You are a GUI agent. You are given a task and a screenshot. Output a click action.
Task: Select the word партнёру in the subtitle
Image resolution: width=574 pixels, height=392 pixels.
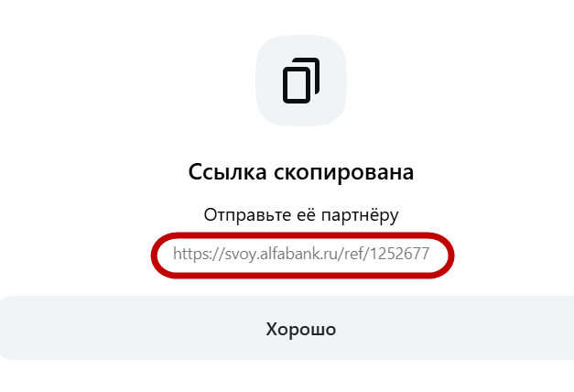click(x=360, y=215)
